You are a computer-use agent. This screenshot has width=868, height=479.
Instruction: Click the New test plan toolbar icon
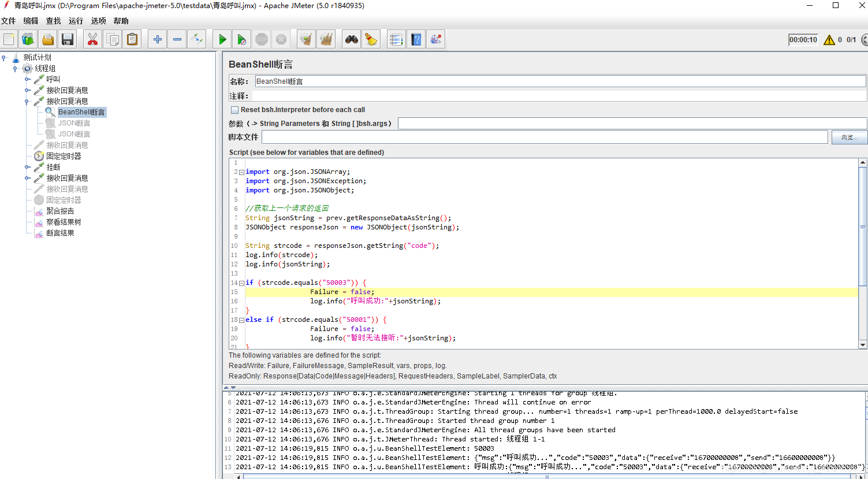point(9,39)
